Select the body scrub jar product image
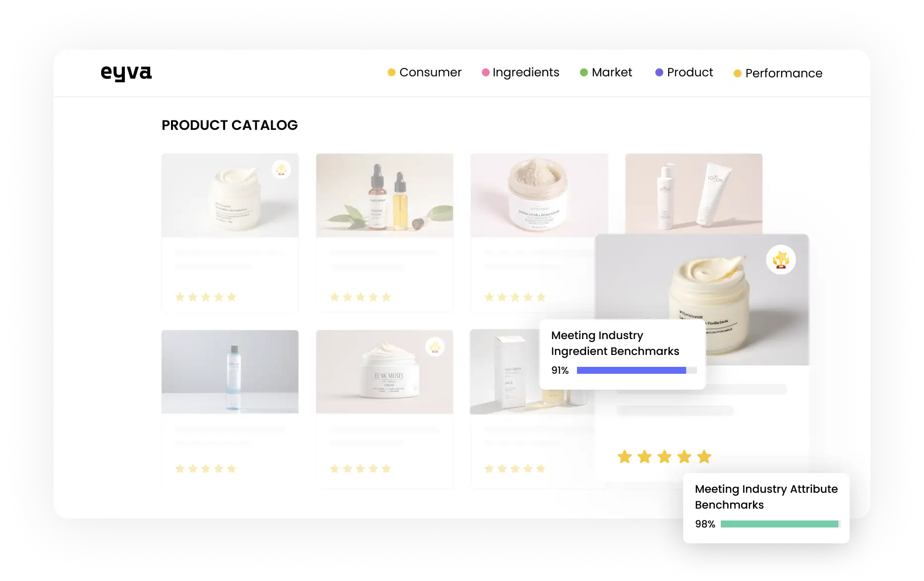This screenshot has width=924, height=581. [x=539, y=195]
